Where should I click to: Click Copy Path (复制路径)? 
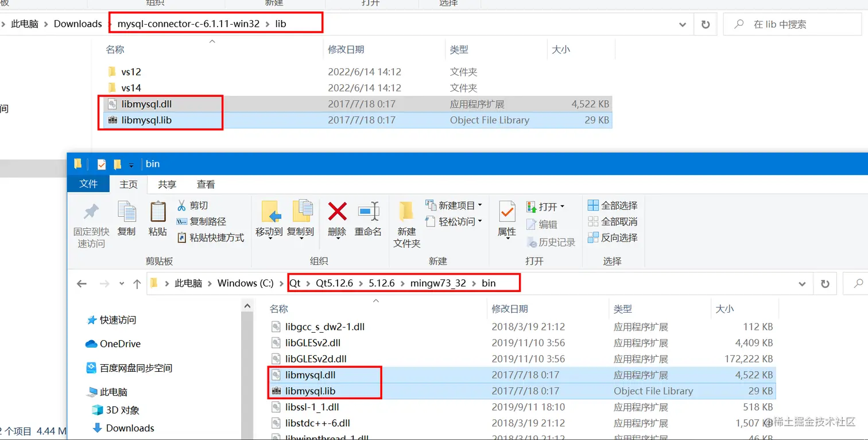point(201,221)
